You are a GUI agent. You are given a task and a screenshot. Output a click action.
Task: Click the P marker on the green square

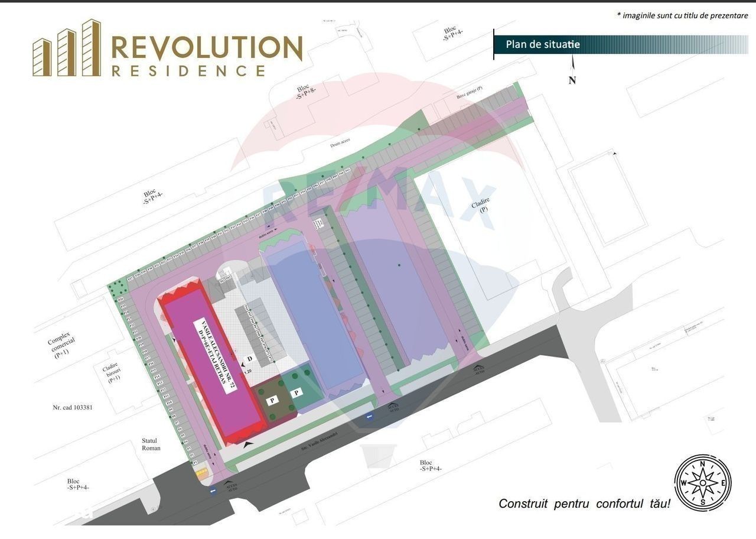point(297,392)
